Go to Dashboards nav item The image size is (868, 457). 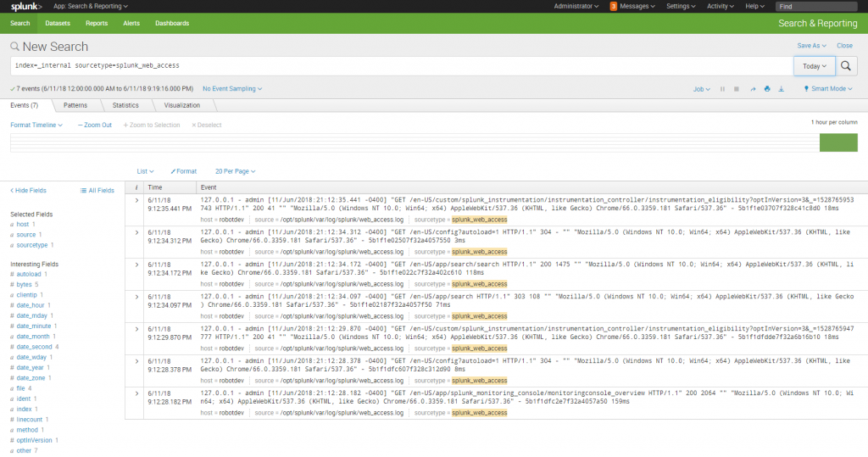172,23
